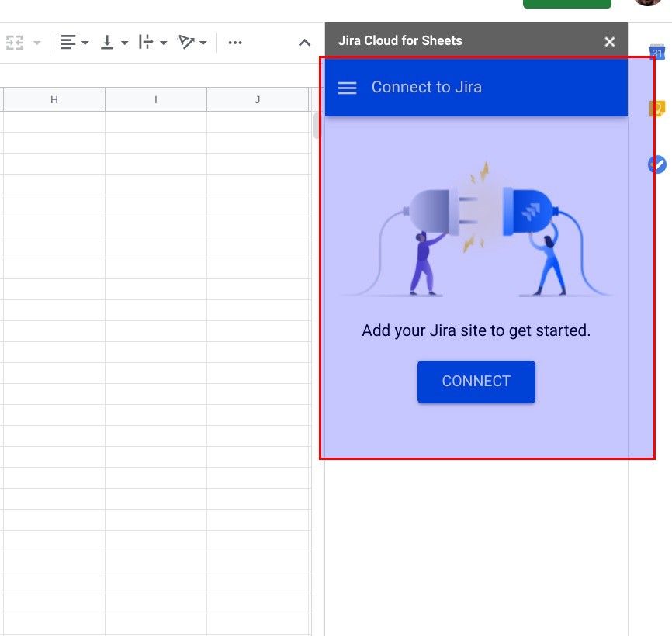Open Google Keep side panel icon
This screenshot has width=672, height=636.
[657, 109]
